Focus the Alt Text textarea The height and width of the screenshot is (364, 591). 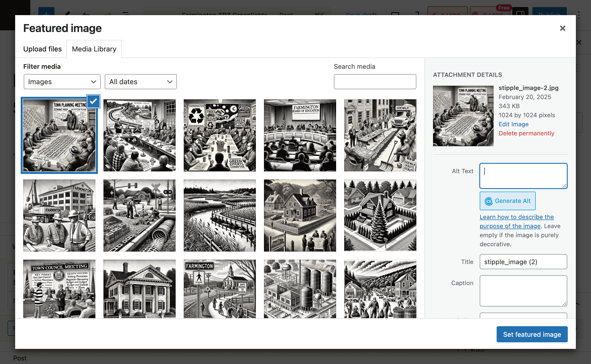(x=523, y=176)
